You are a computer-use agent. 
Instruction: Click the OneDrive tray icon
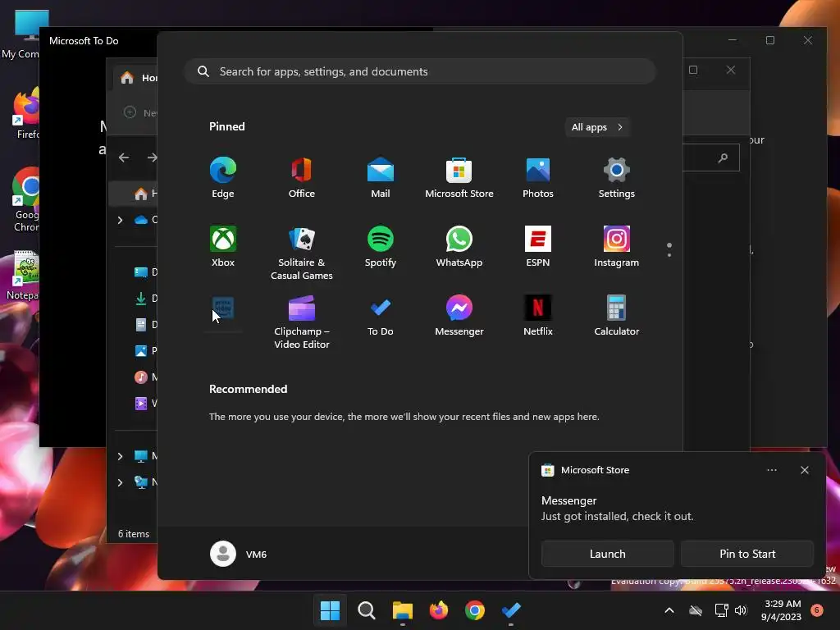696,610
